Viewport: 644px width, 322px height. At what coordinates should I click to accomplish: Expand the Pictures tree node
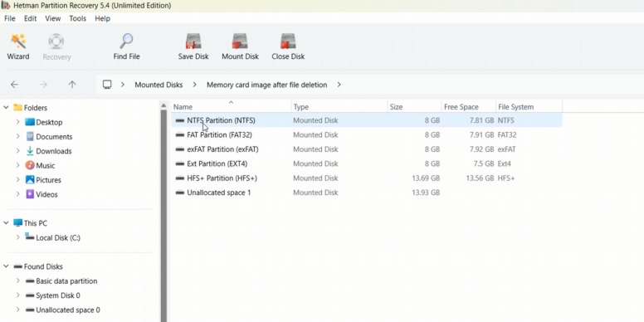(18, 179)
